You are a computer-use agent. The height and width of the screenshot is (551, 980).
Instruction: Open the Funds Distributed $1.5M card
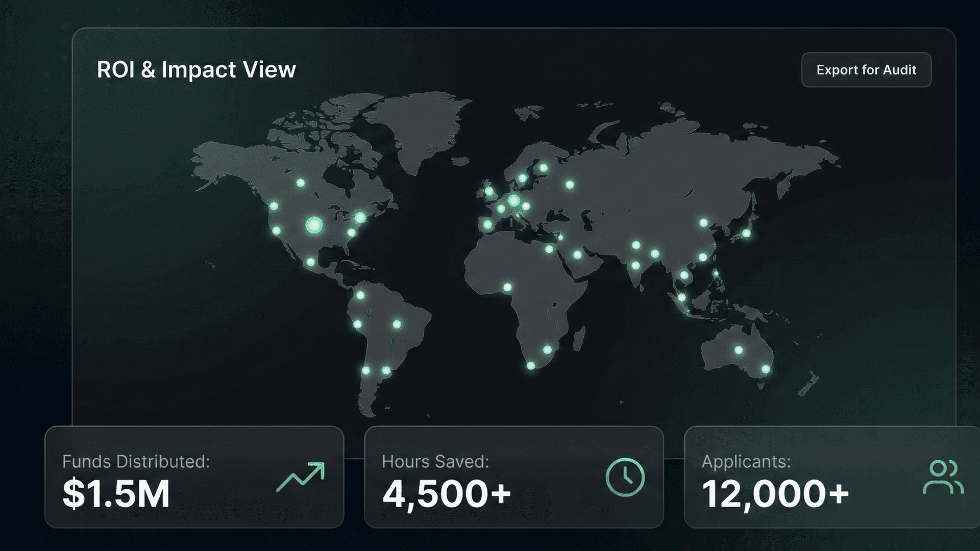click(x=194, y=477)
